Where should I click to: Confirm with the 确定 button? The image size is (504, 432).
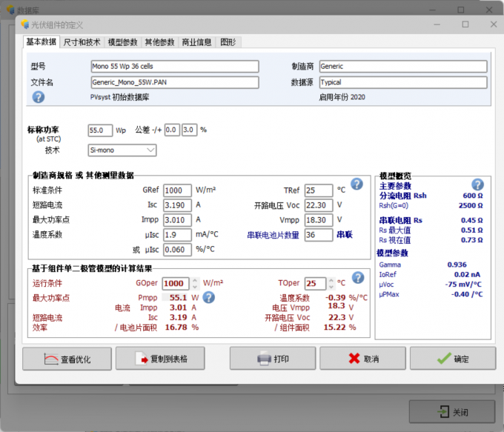453,359
